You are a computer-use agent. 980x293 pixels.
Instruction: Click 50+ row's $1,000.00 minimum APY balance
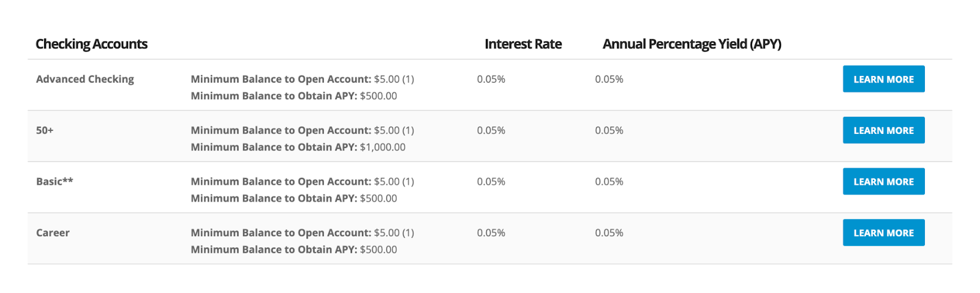click(x=383, y=147)
